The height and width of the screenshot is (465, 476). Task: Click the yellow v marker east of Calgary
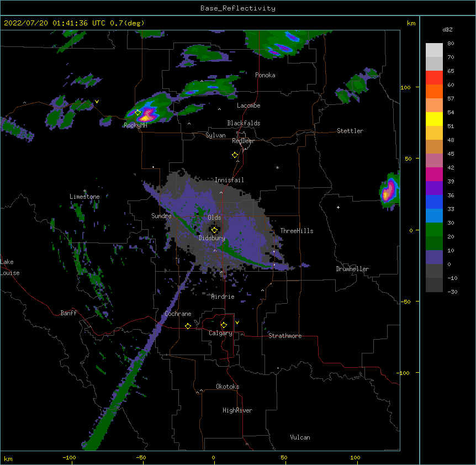point(237,323)
